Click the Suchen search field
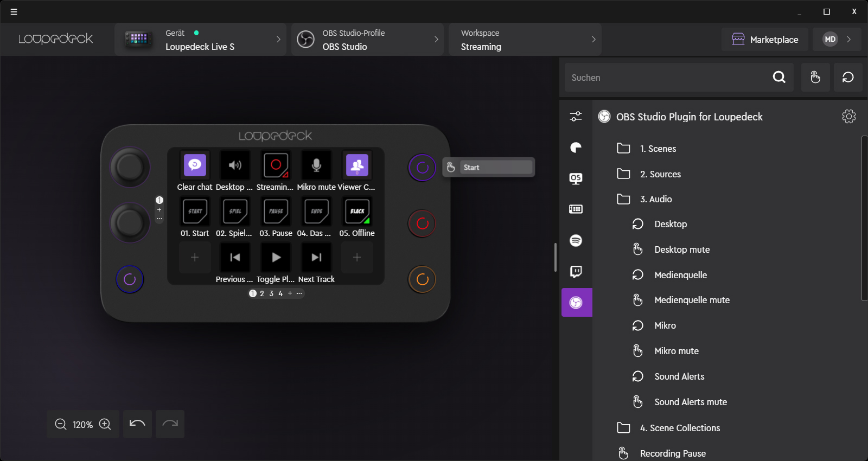Image resolution: width=868 pixels, height=461 pixels. pos(667,78)
